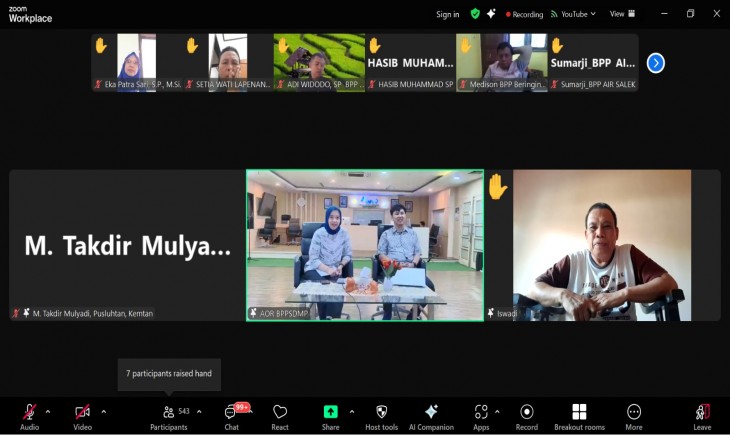The height and width of the screenshot is (435, 730).
Task: Open the YouTube live stream dropdown
Action: click(573, 14)
